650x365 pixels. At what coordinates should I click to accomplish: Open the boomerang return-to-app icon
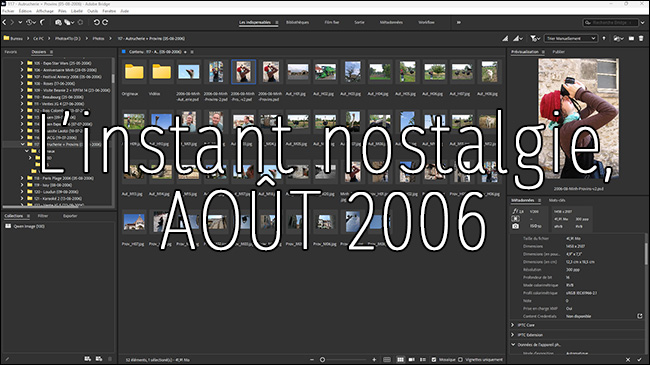tap(42, 22)
